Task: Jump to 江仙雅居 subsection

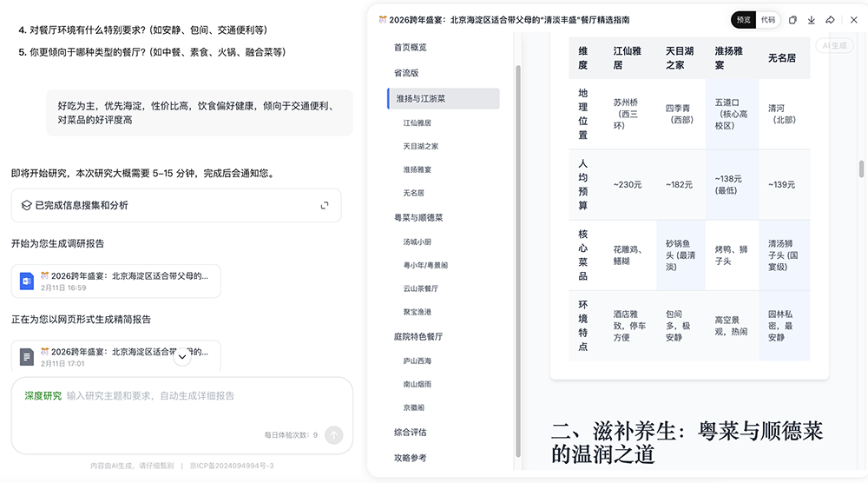Action: 418,123
